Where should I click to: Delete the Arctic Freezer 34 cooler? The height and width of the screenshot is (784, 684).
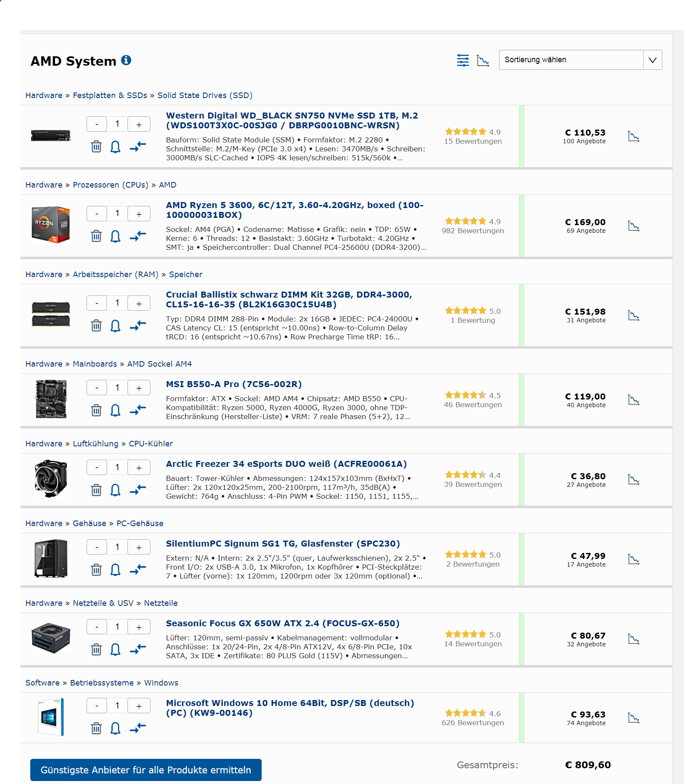pyautogui.click(x=96, y=490)
